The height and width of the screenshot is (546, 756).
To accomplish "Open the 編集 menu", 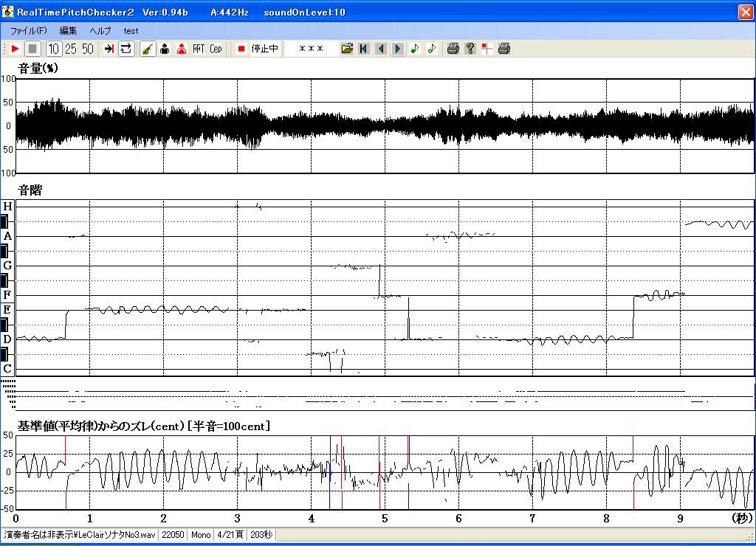I will pyautogui.click(x=68, y=31).
